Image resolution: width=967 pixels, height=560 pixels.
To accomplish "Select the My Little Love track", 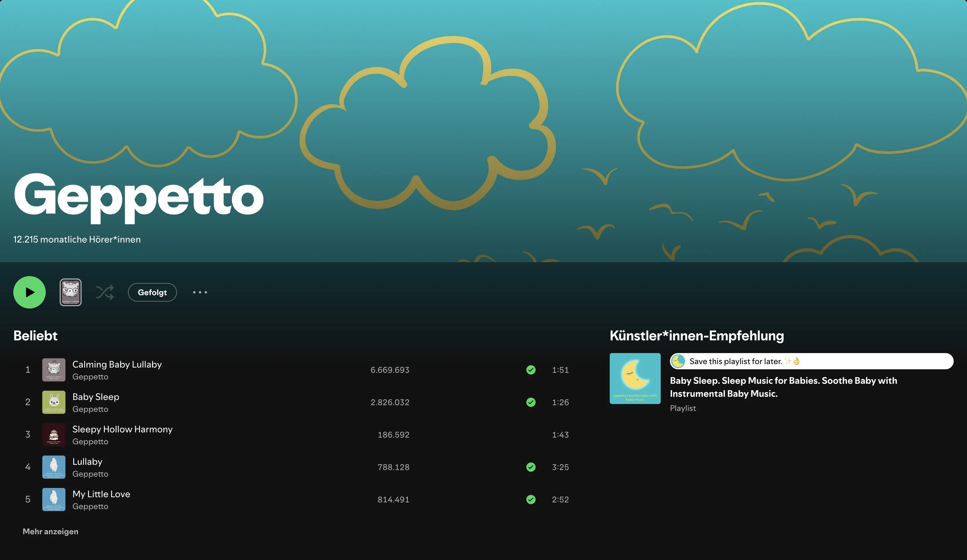I will (101, 494).
